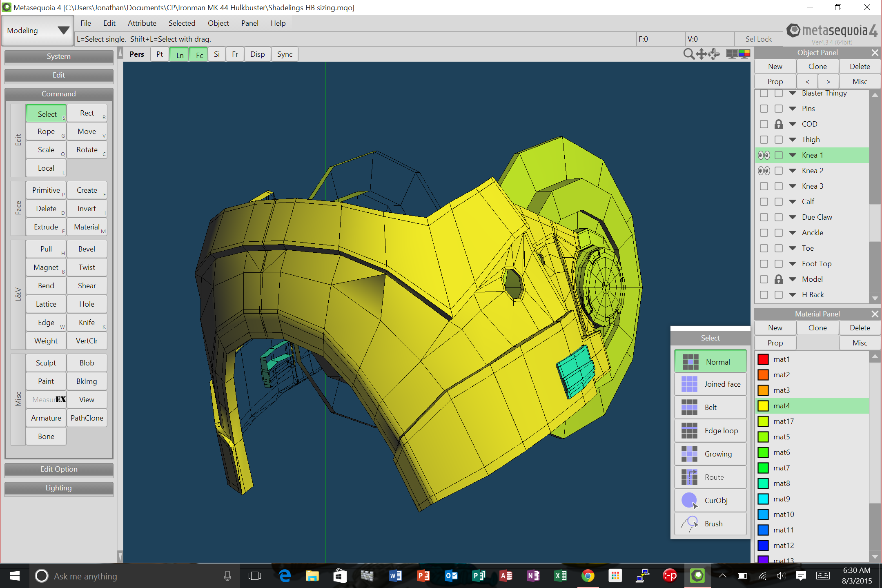Viewport: 882px width, 588px height.
Task: Toggle lock checkbox for Knea 3
Action: click(x=779, y=186)
